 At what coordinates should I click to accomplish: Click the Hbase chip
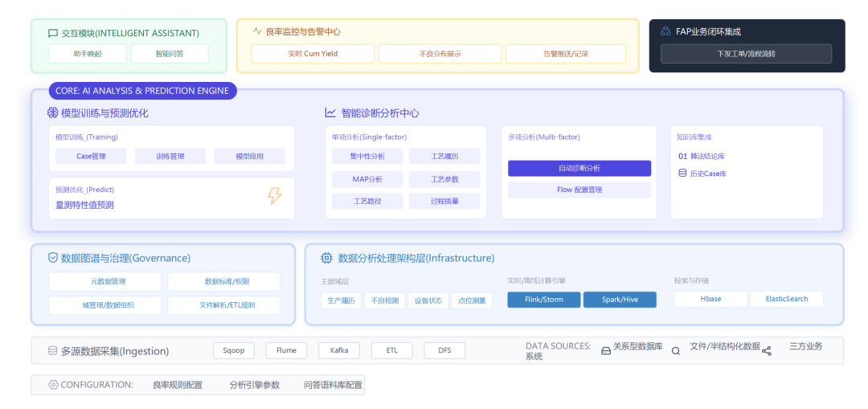[710, 299]
